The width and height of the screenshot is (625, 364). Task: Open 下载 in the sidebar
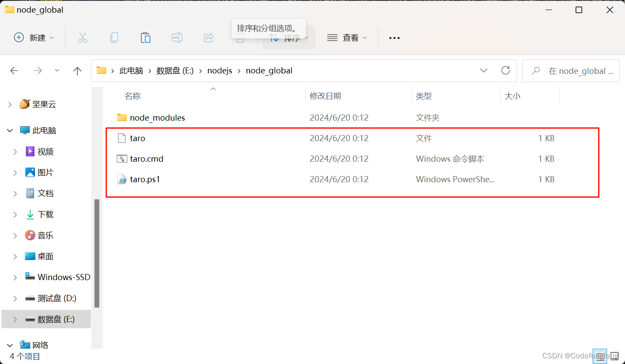pyautogui.click(x=45, y=215)
